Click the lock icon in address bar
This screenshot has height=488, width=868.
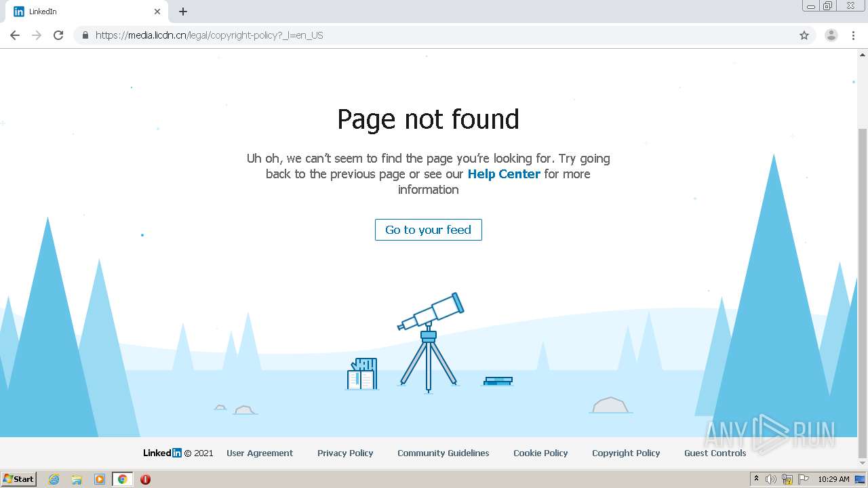pos(85,35)
